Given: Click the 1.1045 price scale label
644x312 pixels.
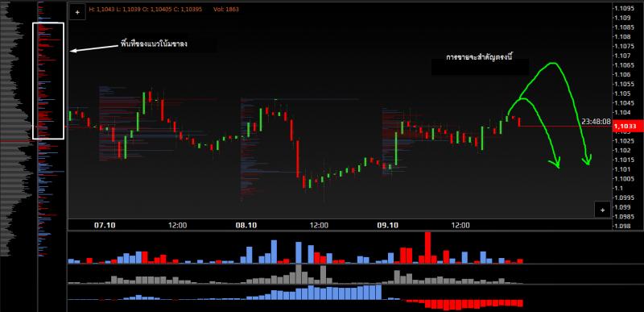Looking at the screenshot, I should tap(625, 102).
